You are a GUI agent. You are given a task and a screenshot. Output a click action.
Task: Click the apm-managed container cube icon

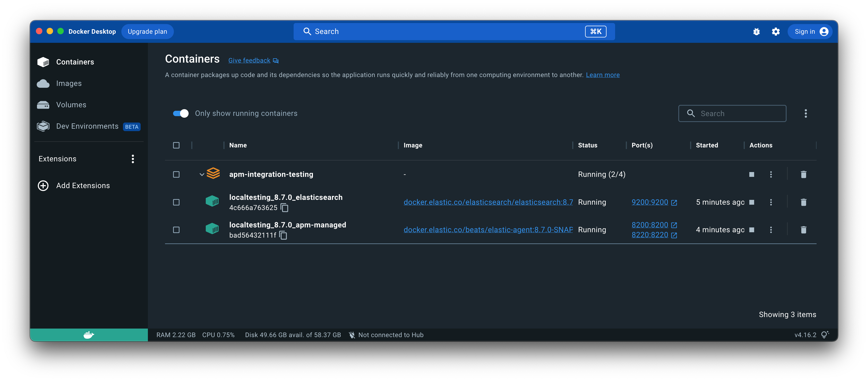point(212,229)
